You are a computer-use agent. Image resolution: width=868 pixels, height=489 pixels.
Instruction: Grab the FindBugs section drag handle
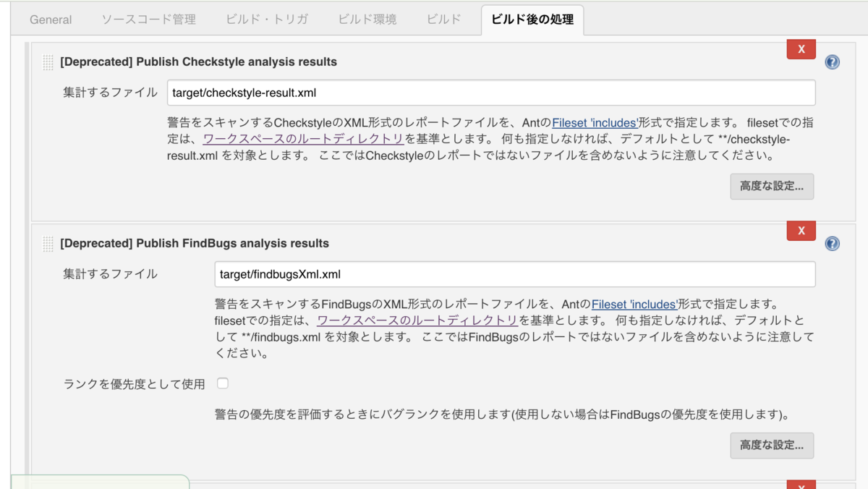tap(48, 244)
